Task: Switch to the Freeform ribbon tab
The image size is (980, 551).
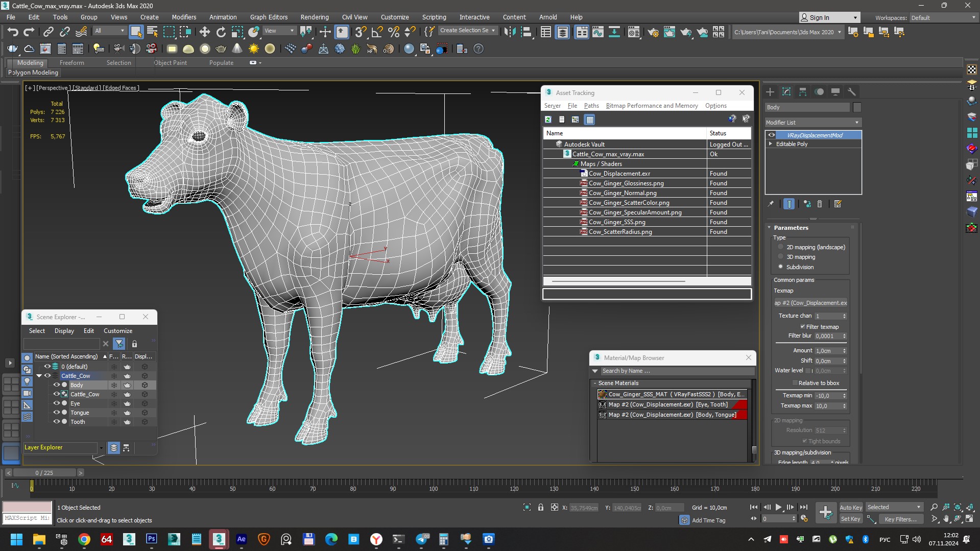Action: (71, 63)
